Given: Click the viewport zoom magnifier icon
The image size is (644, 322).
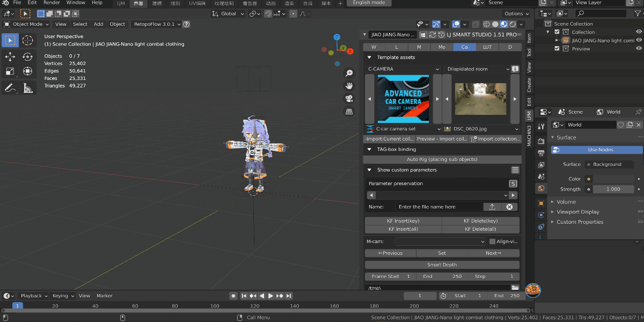Looking at the screenshot, I should (349, 74).
